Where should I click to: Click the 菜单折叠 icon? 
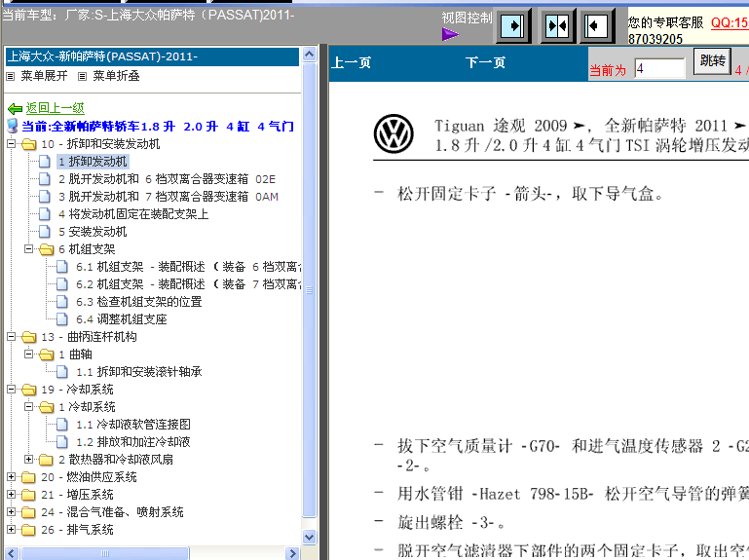point(82,76)
